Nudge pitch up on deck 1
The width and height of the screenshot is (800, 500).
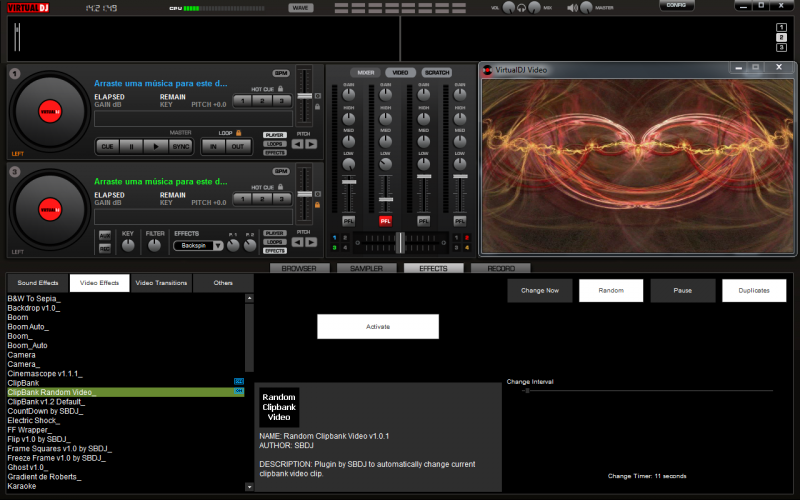(311, 144)
